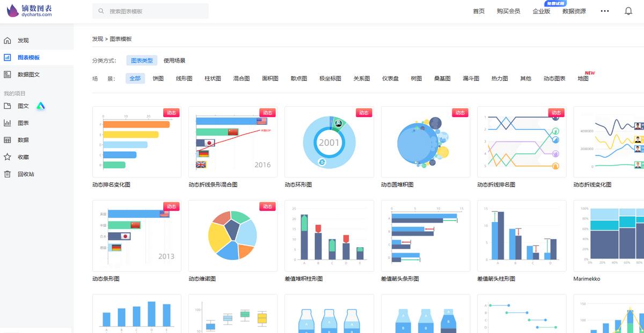Open the 差值箭头条形图 template thumbnail
Screen dimensions: 644x333
pyautogui.click(x=426, y=236)
